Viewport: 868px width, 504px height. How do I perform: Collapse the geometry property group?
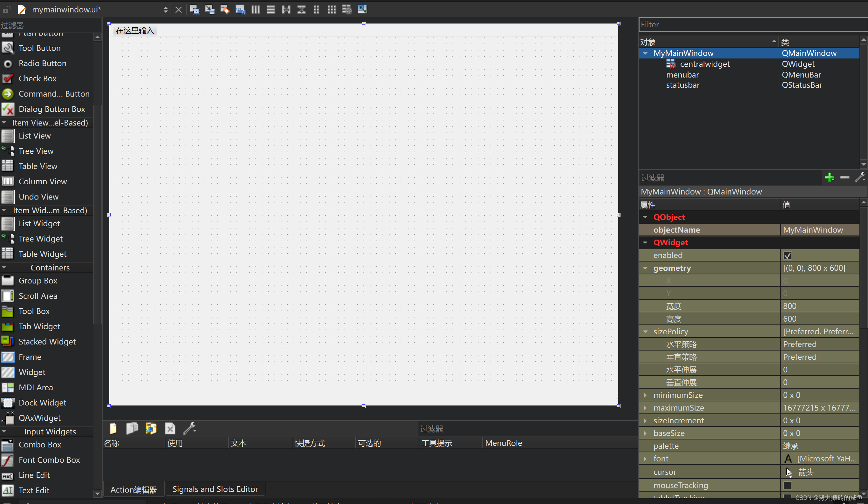click(645, 268)
